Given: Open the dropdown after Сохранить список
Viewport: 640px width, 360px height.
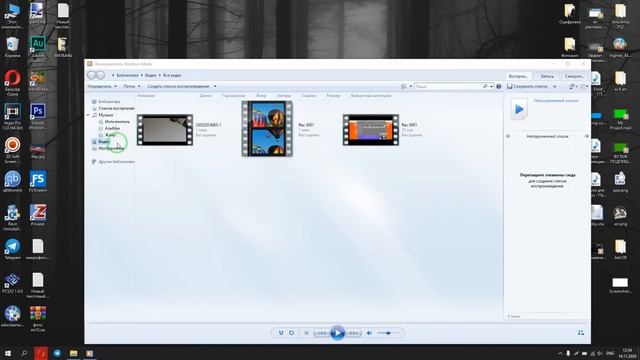Looking at the screenshot, I should click(554, 87).
